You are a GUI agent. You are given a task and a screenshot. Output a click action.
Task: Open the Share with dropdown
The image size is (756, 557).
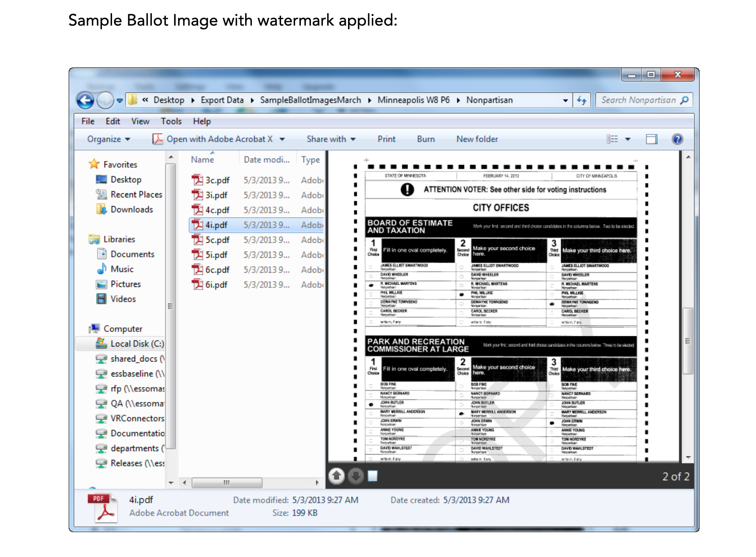(331, 139)
